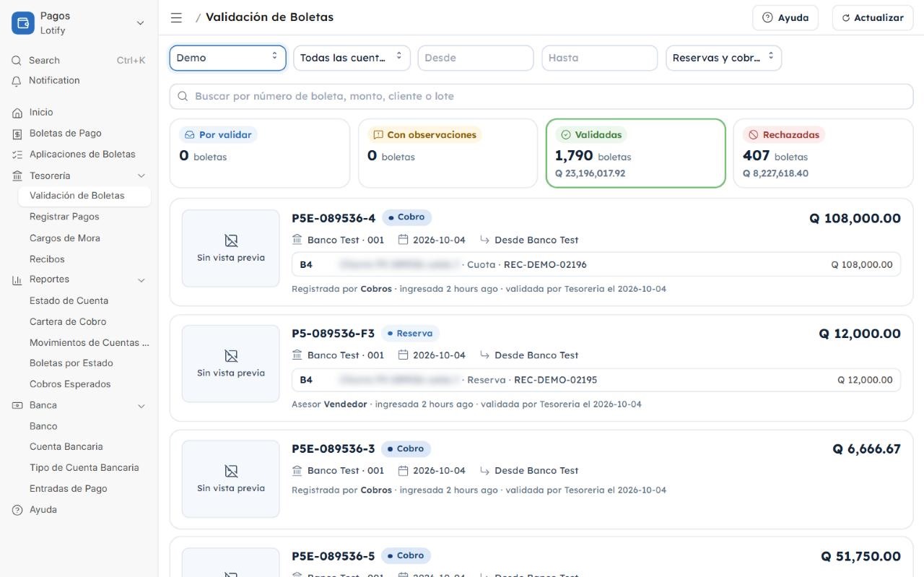The width and height of the screenshot is (924, 577).
Task: Click the Desde date field
Action: pyautogui.click(x=476, y=58)
